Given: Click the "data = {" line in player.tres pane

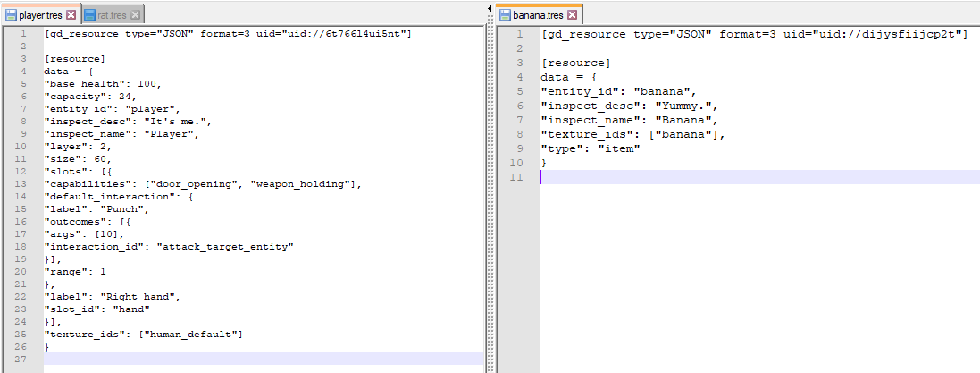Looking at the screenshot, I should (x=69, y=71).
